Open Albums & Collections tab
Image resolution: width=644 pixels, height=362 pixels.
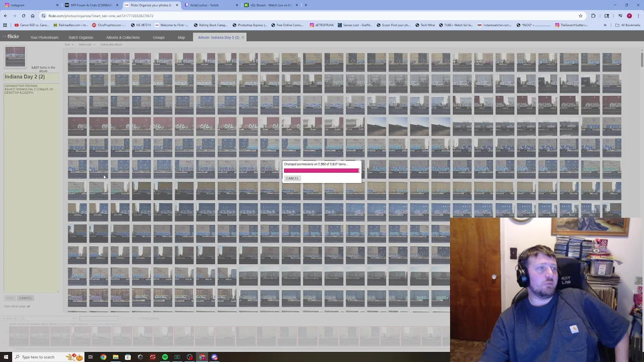coord(123,37)
